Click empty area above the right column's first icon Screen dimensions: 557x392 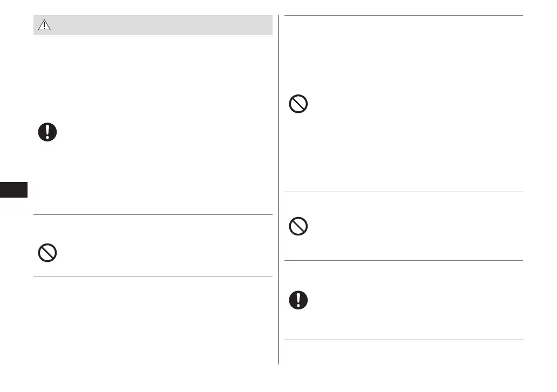click(x=403, y=54)
